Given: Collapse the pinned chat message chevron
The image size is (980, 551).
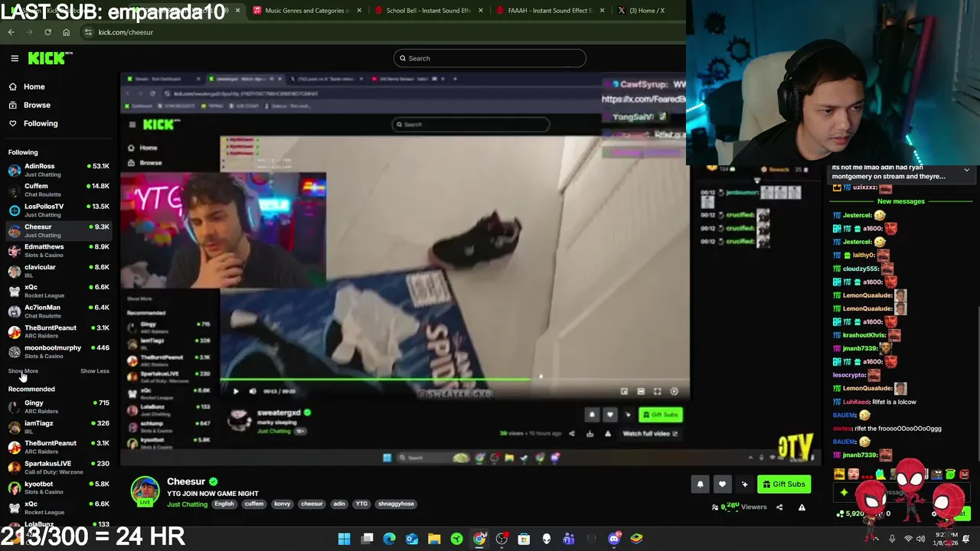Looking at the screenshot, I should pyautogui.click(x=966, y=170).
